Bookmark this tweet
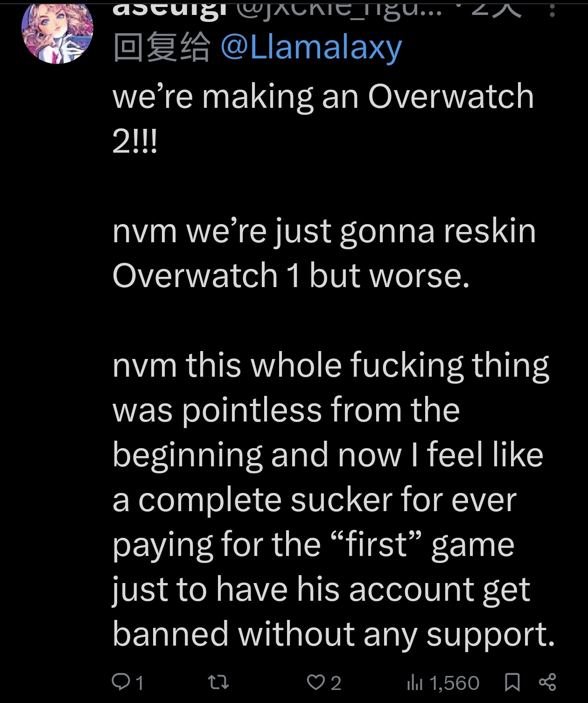Viewport: 588px width, 703px height. (x=512, y=682)
